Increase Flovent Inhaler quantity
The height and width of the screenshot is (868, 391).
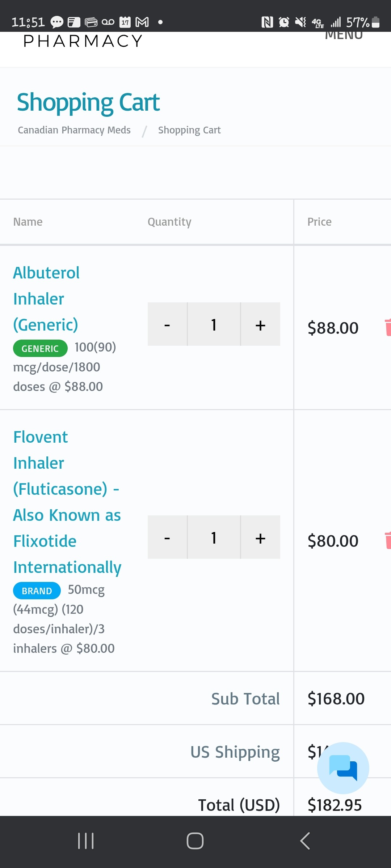pos(261,537)
